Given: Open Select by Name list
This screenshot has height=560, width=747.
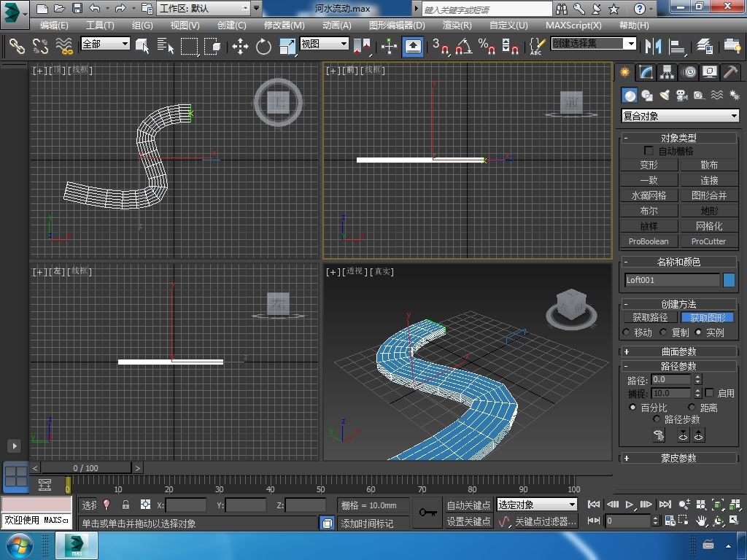Looking at the screenshot, I should 166,46.
